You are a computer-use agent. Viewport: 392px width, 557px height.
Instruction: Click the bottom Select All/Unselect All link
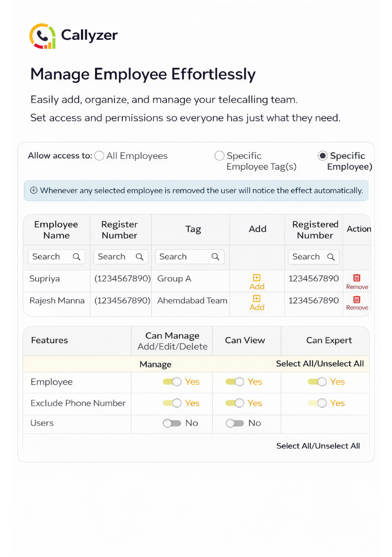pyautogui.click(x=318, y=446)
